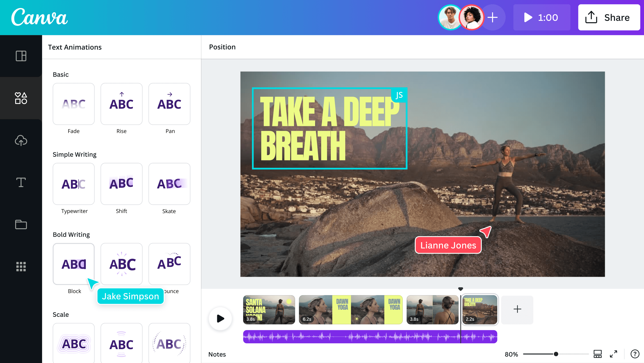Open the Projects folder icon
The width and height of the screenshot is (644, 363).
pyautogui.click(x=21, y=224)
